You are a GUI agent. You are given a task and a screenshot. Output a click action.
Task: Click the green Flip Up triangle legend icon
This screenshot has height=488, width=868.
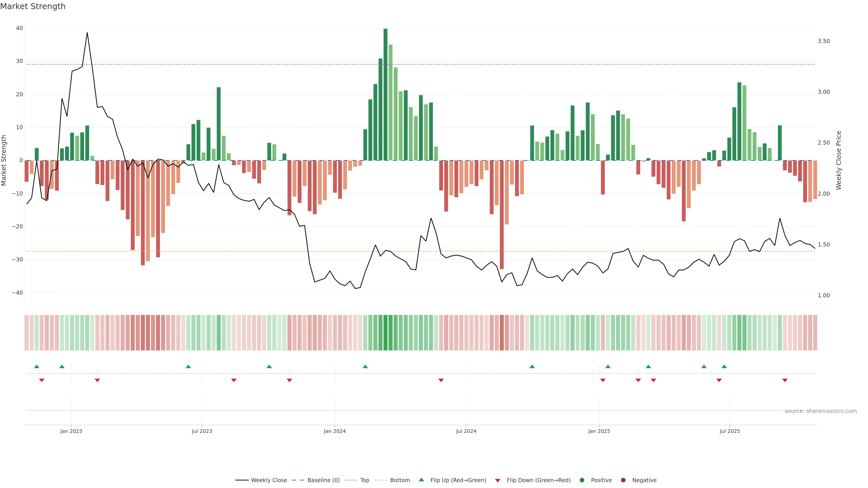pyautogui.click(x=421, y=480)
